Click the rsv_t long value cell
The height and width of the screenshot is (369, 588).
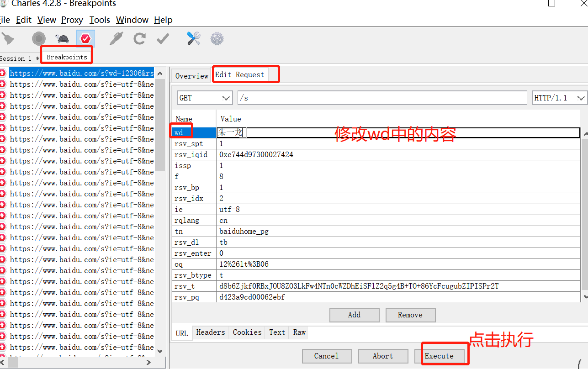(x=398, y=286)
